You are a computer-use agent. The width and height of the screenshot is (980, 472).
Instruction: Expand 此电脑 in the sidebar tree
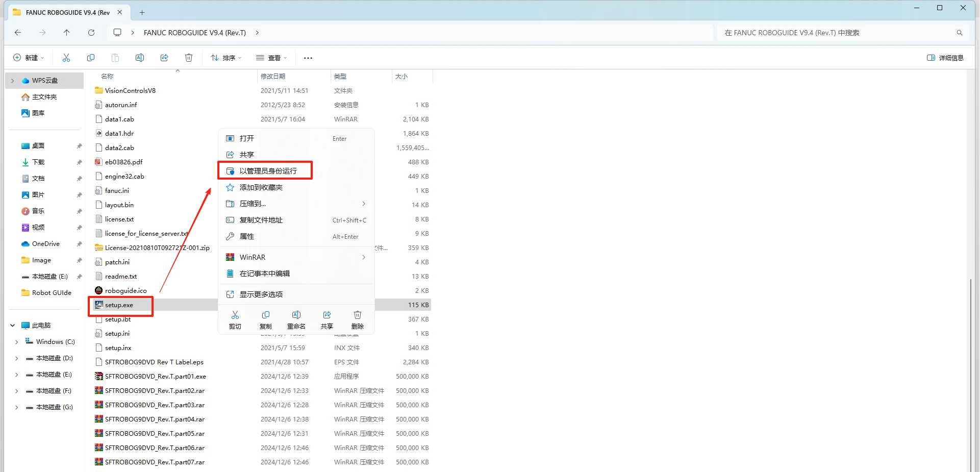tap(12, 325)
